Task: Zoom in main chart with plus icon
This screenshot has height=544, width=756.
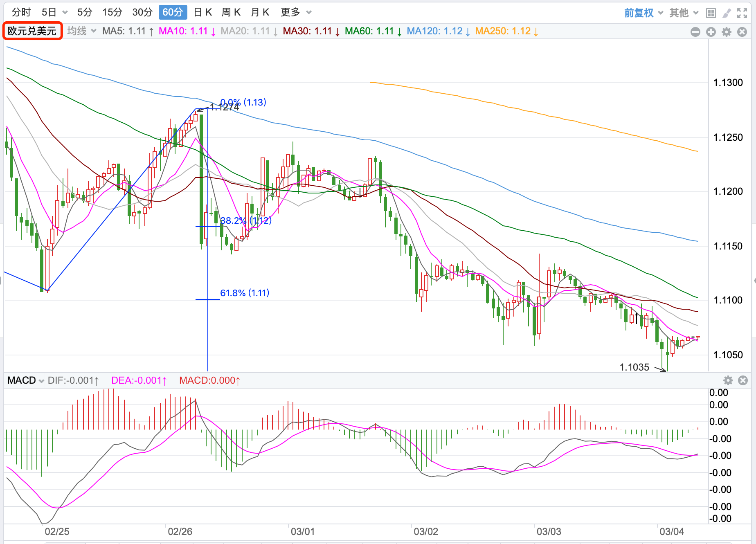Action: tap(711, 32)
